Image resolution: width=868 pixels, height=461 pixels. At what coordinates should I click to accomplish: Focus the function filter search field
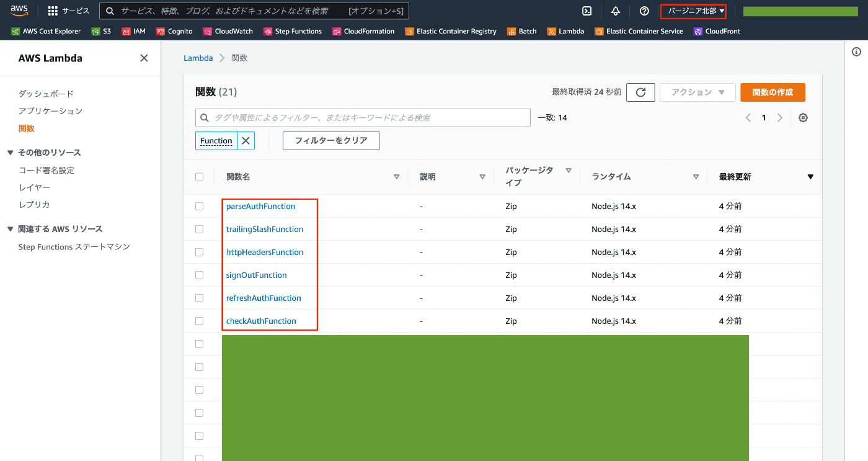coord(363,118)
